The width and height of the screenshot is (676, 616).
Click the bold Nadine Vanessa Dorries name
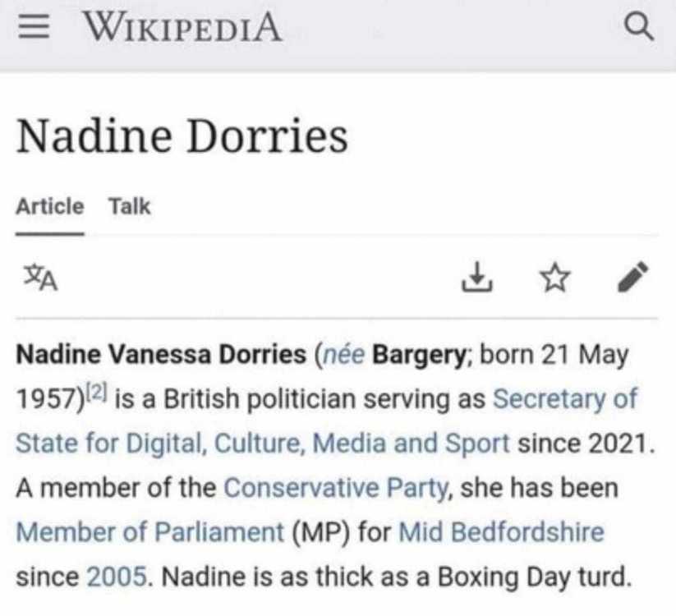(x=161, y=354)
